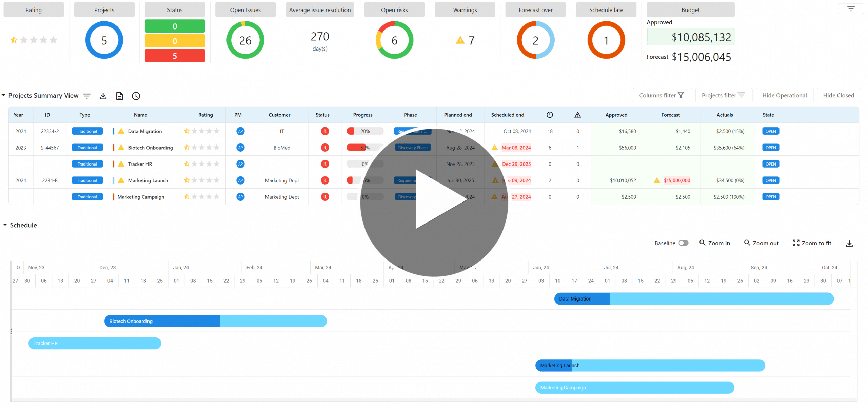
Task: Click the red status bar showing 5
Action: [175, 56]
